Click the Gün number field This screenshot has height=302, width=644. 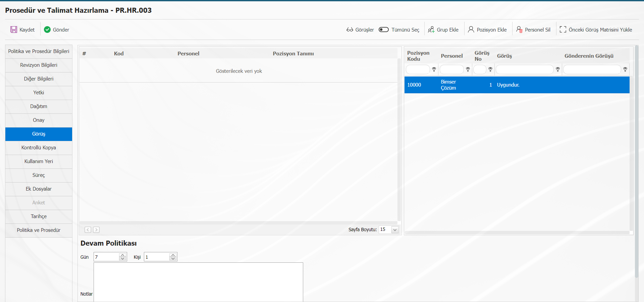click(106, 257)
